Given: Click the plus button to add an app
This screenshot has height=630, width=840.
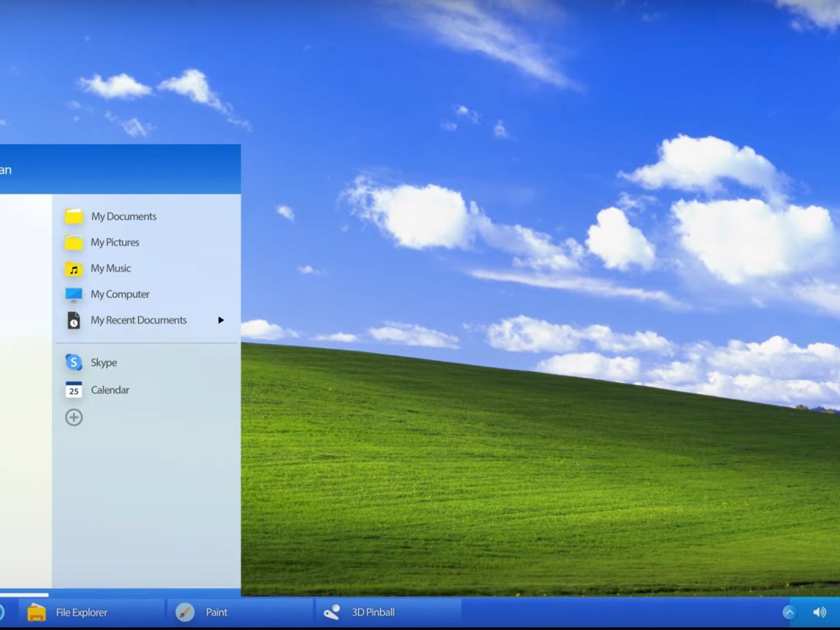Looking at the screenshot, I should tap(73, 417).
